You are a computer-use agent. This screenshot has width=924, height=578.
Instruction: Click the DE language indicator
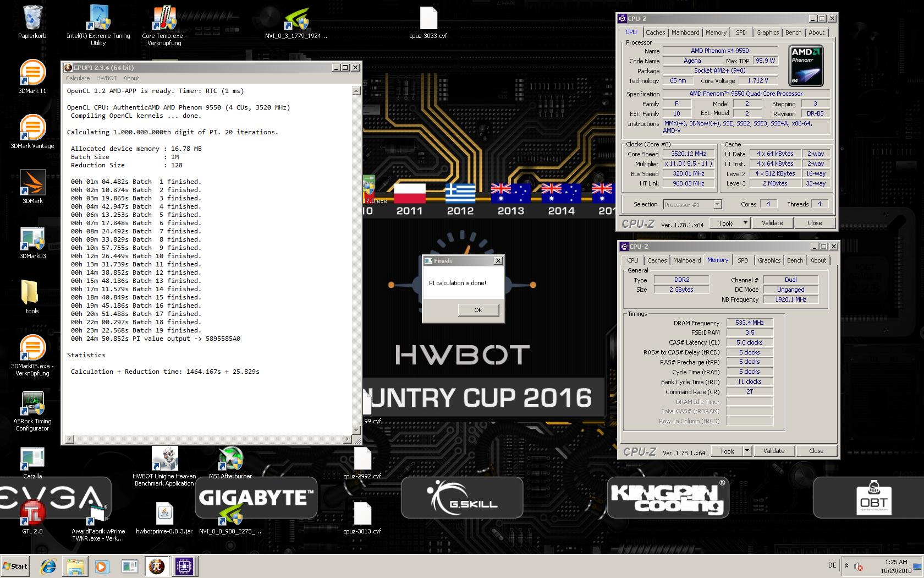tap(832, 565)
